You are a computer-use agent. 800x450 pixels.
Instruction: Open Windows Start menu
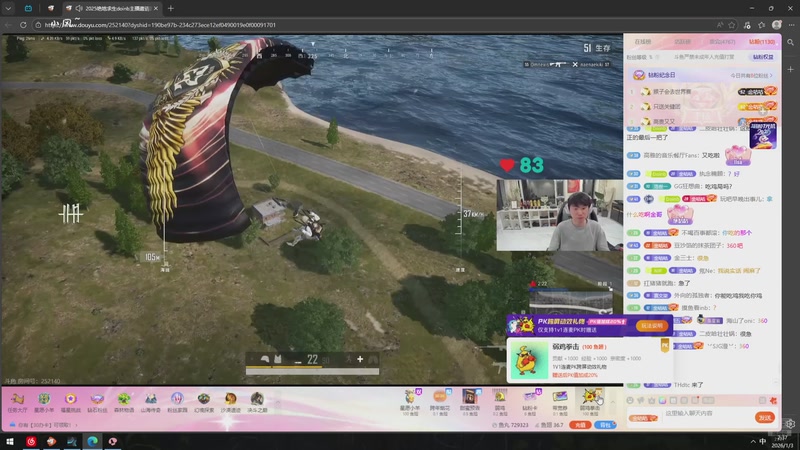click(x=10, y=441)
